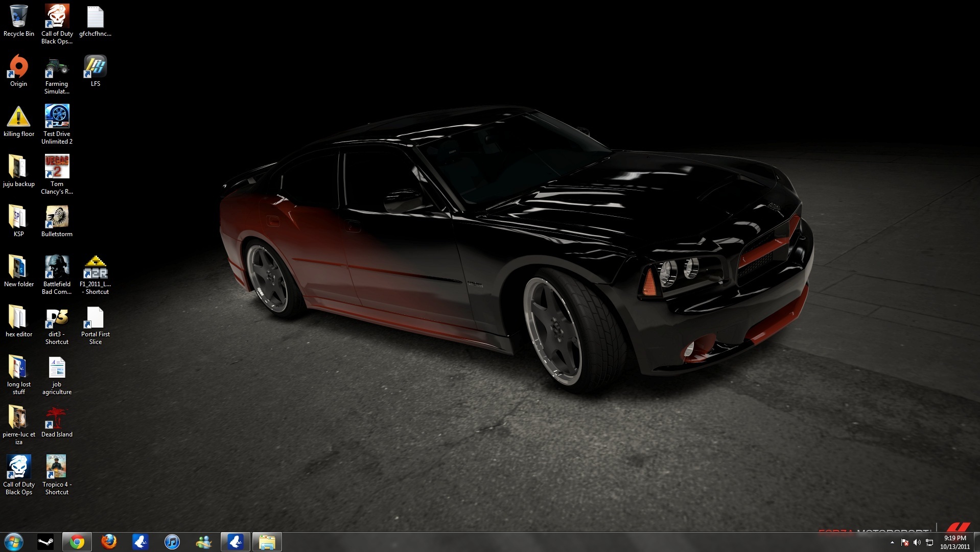Select the Tropico 4 - Shortcut icon
This screenshot has width=980, height=552.
(x=57, y=475)
